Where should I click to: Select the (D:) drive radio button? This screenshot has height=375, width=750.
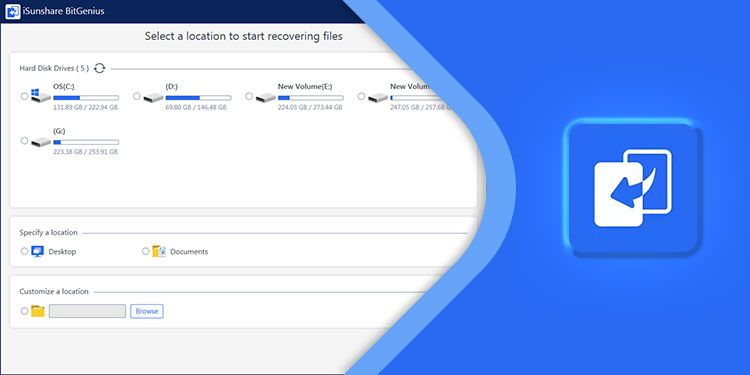[137, 96]
